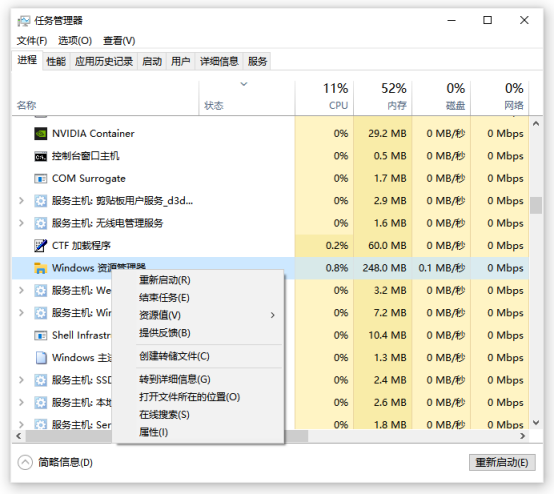
Task: Click the Windows 主进程 document icon
Action: coord(41,358)
